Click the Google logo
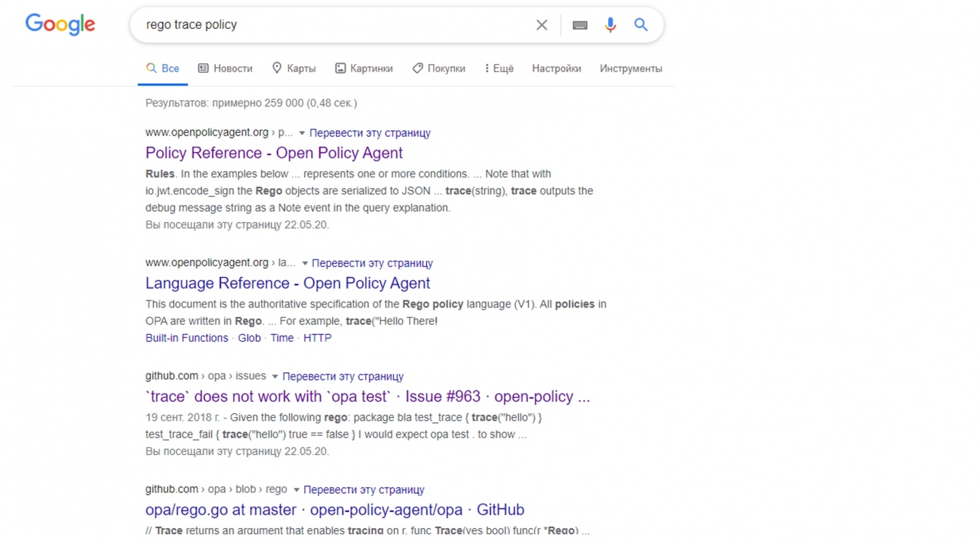980x541 pixels. pos(60,25)
